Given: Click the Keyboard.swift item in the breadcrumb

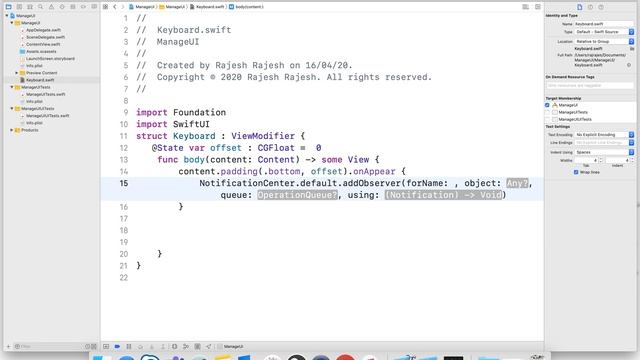Looking at the screenshot, I should (x=207, y=7).
